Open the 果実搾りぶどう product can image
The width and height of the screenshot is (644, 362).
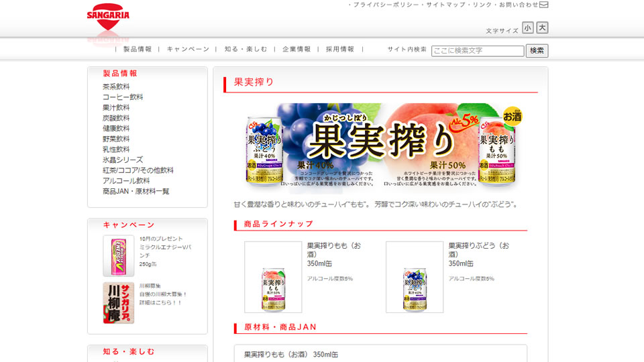415,277
